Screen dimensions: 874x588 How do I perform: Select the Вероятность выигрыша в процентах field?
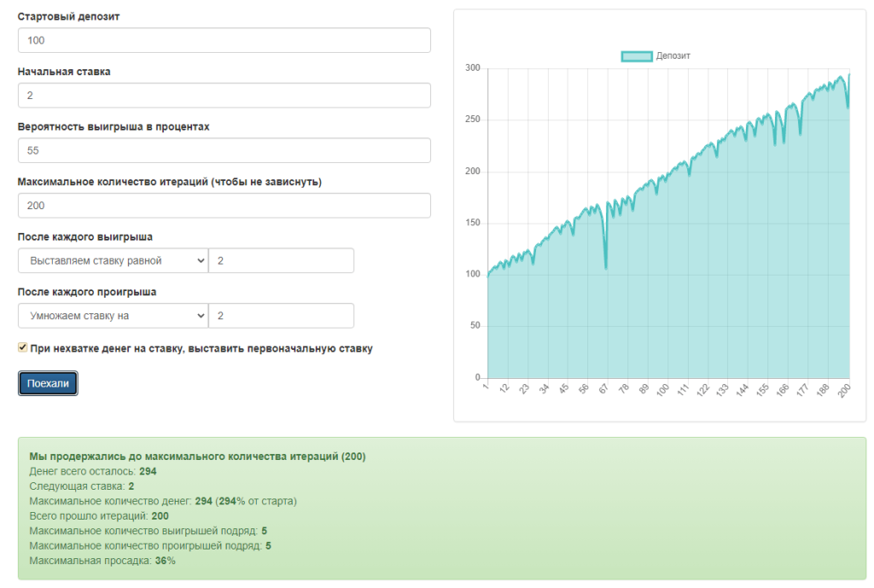click(x=224, y=150)
